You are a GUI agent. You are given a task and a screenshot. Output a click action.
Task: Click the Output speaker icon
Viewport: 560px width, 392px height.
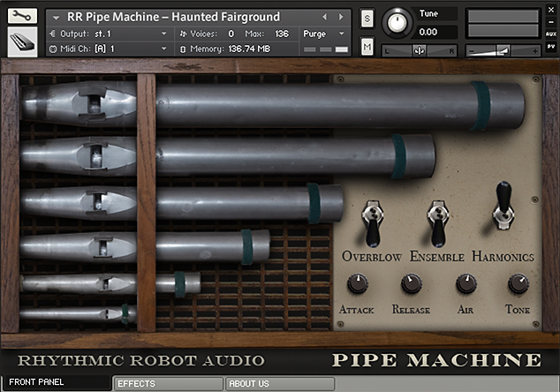click(x=53, y=34)
